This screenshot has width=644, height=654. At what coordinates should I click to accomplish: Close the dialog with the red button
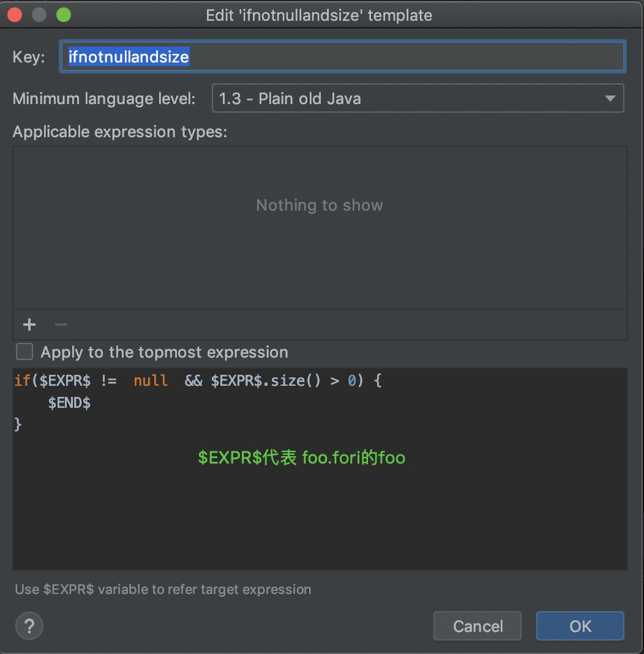point(15,15)
